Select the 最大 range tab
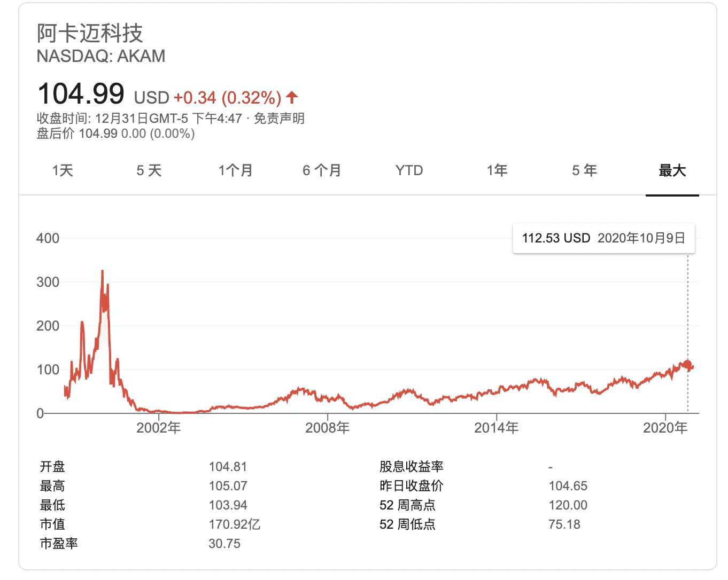The width and height of the screenshot is (728, 580). 672,170
